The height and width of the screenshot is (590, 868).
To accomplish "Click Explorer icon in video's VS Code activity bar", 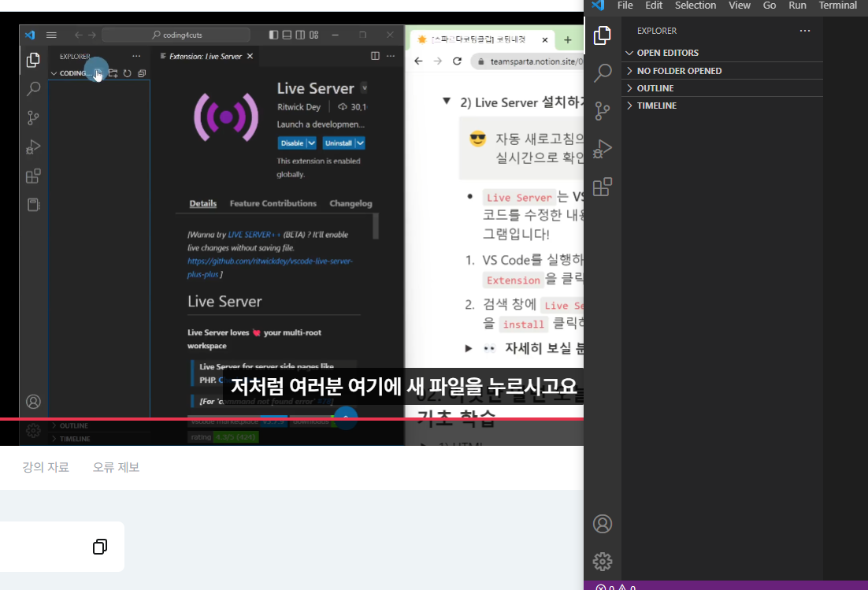I will [33, 60].
